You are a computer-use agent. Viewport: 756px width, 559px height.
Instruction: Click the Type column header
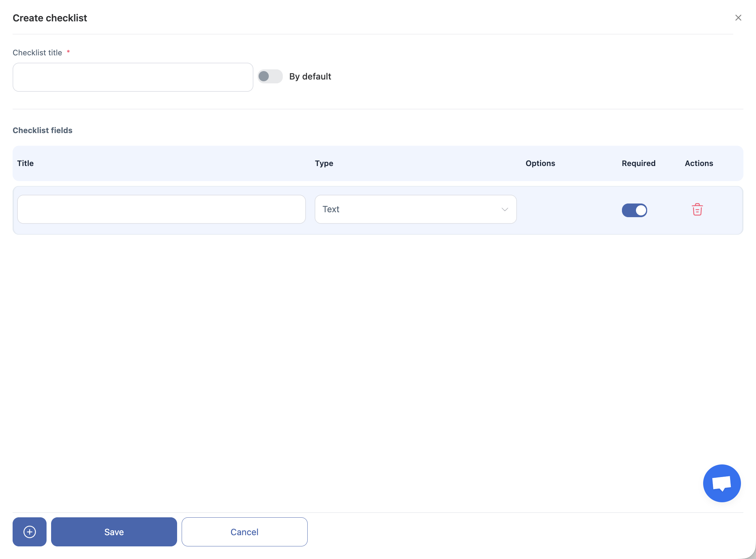324,163
